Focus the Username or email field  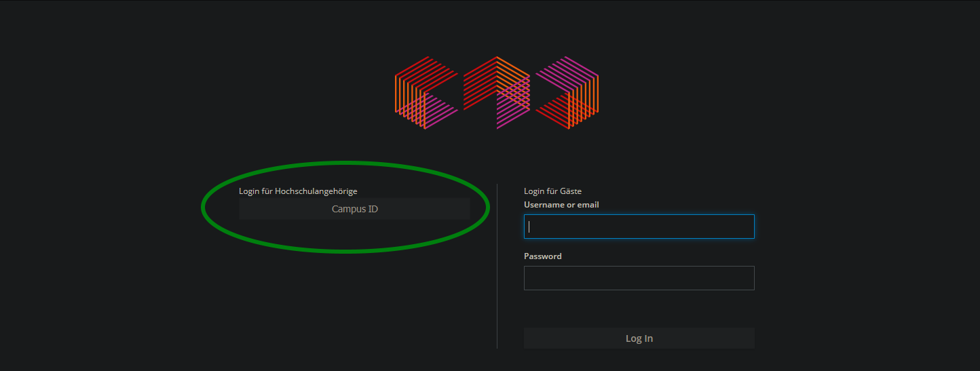(639, 227)
